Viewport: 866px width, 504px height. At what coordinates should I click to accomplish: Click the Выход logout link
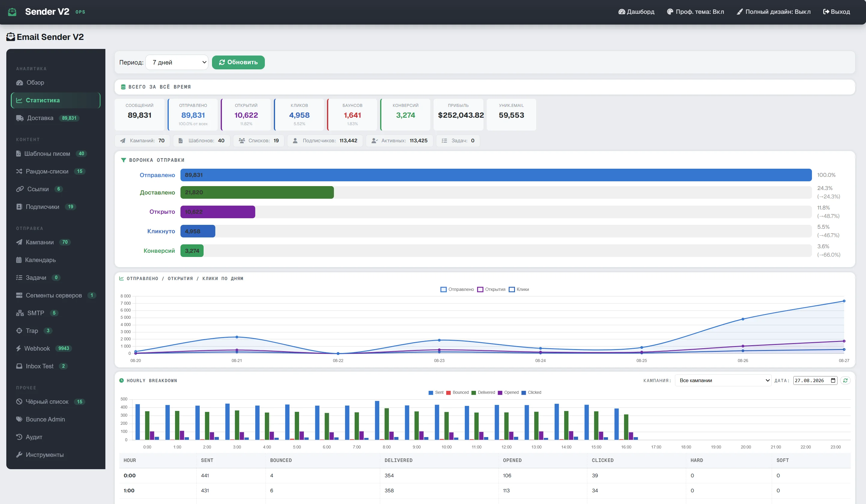pyautogui.click(x=837, y=12)
